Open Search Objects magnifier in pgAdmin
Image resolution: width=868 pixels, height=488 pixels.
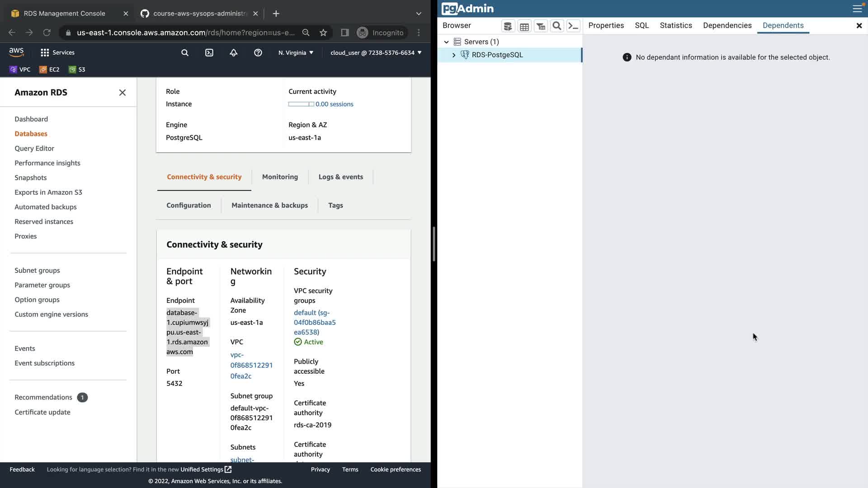pyautogui.click(x=557, y=26)
